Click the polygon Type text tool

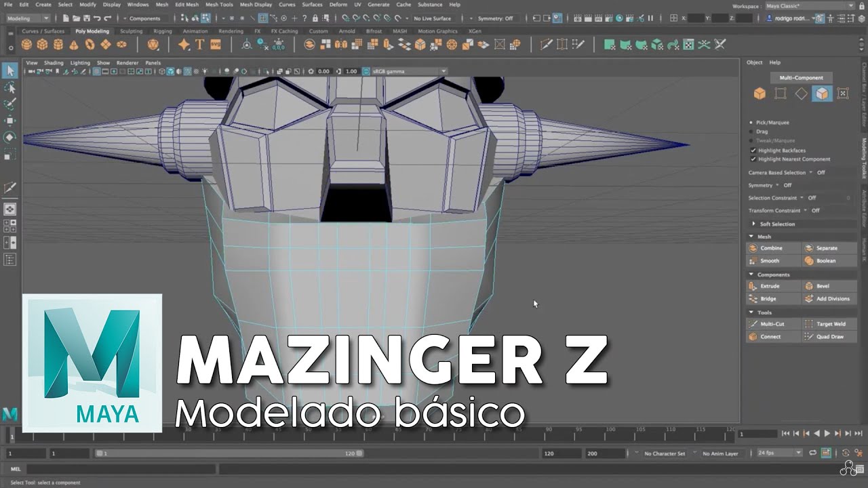tap(199, 45)
